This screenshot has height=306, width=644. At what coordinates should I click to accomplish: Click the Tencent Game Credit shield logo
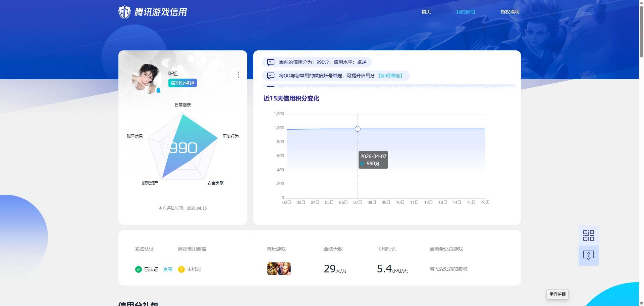pyautogui.click(x=124, y=12)
